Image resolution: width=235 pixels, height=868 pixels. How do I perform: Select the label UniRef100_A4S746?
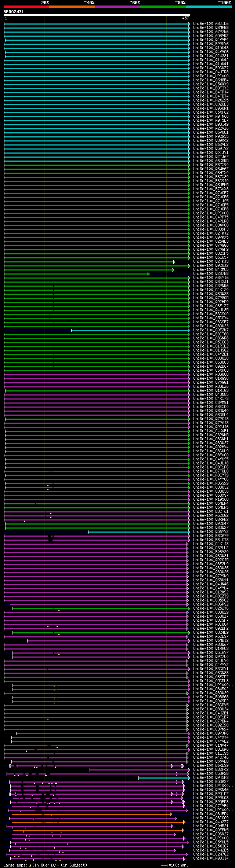coord(211,758)
